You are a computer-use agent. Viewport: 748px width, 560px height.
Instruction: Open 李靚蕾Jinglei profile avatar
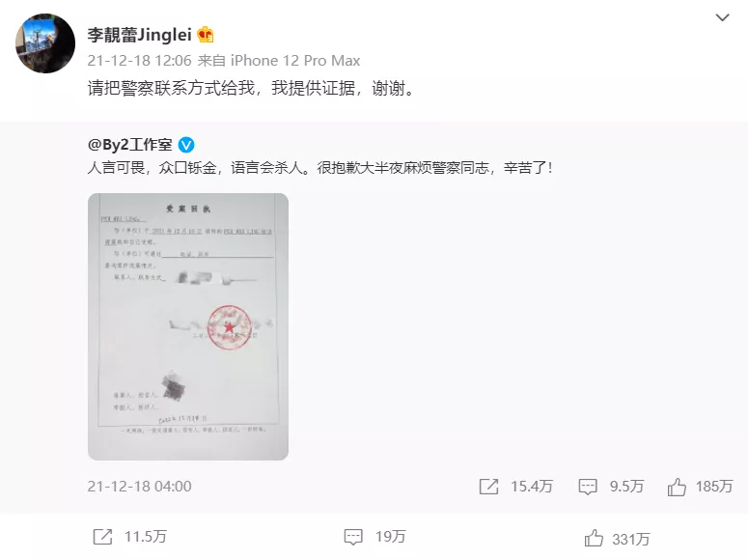click(45, 43)
